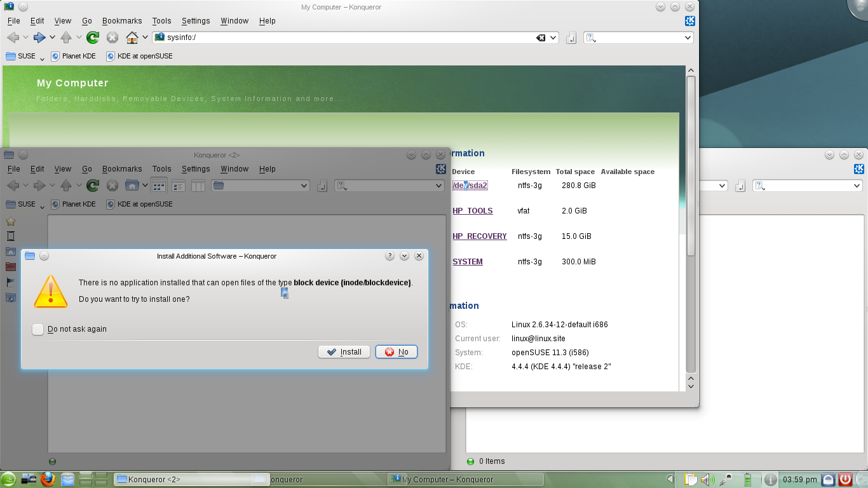Click the Reload icon in My Computer toolbar
868x488 pixels.
tap(93, 37)
